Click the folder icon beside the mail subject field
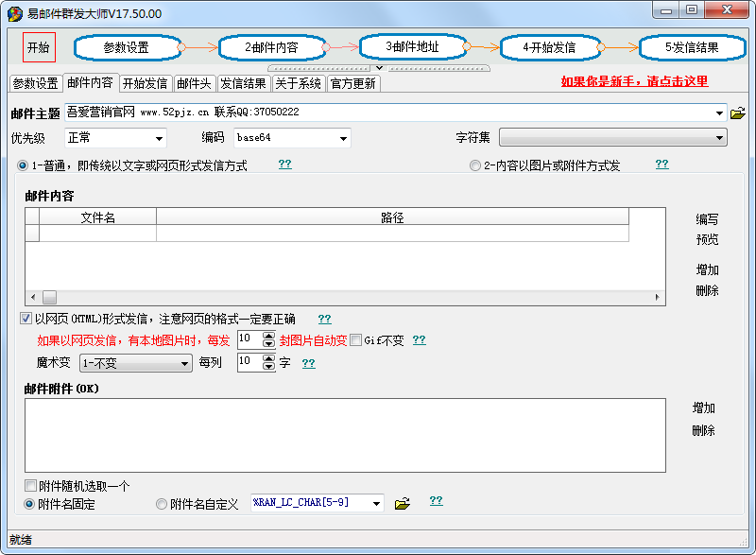 (x=738, y=113)
